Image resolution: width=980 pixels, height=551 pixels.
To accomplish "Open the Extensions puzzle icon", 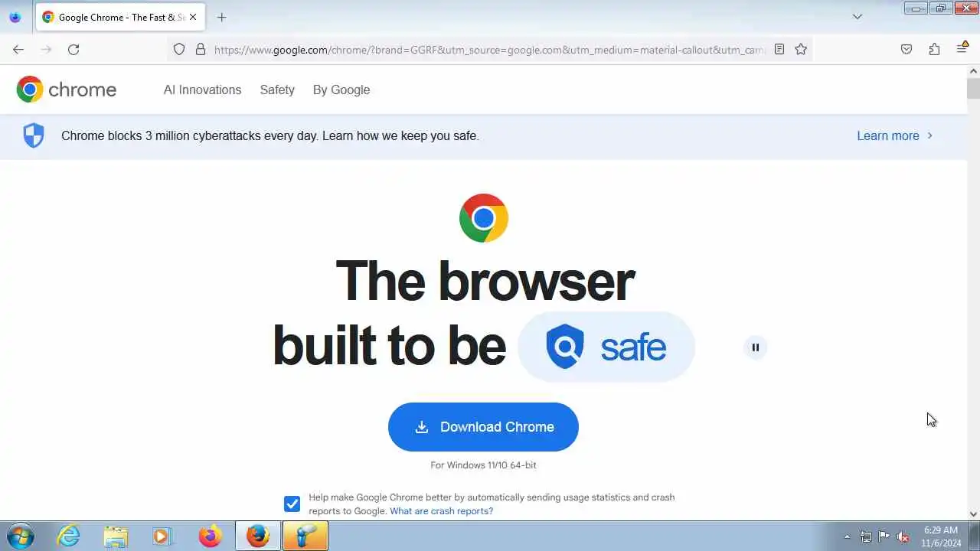I will pyautogui.click(x=934, y=49).
